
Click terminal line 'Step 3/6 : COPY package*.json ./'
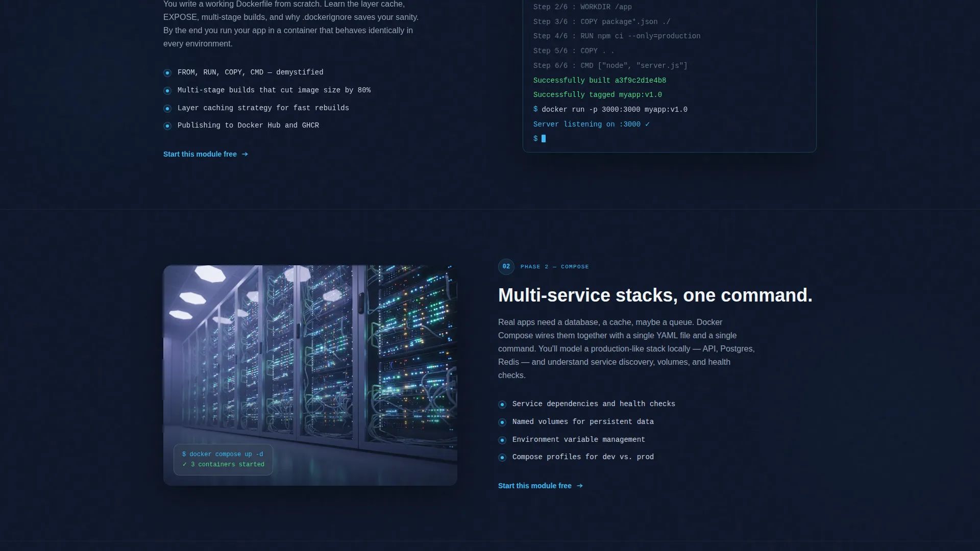point(602,22)
